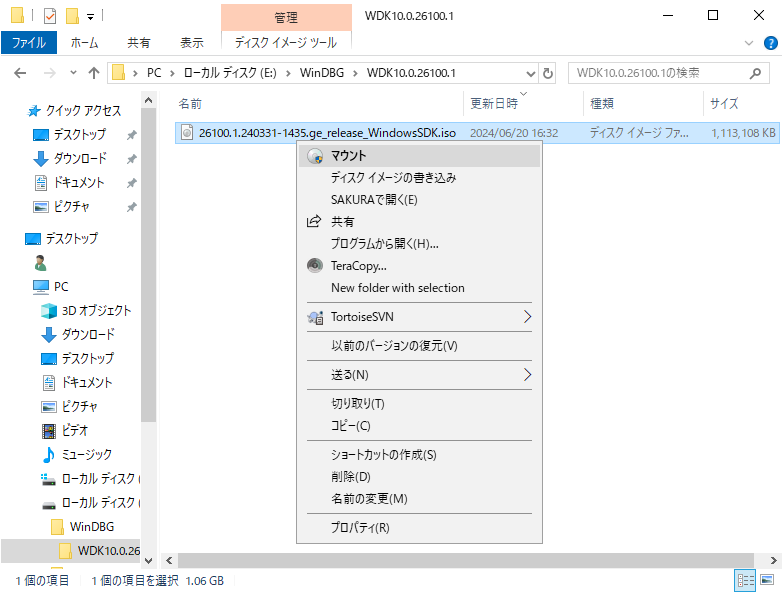Screen dimensions: 783x593
Task: Choose ディスク イメージの書き込み menu entry
Action: 419,178
